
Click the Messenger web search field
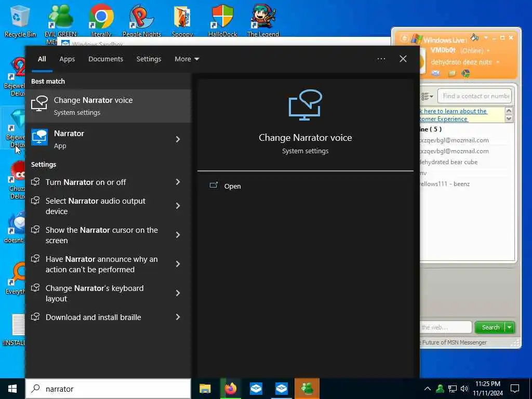coord(446,327)
